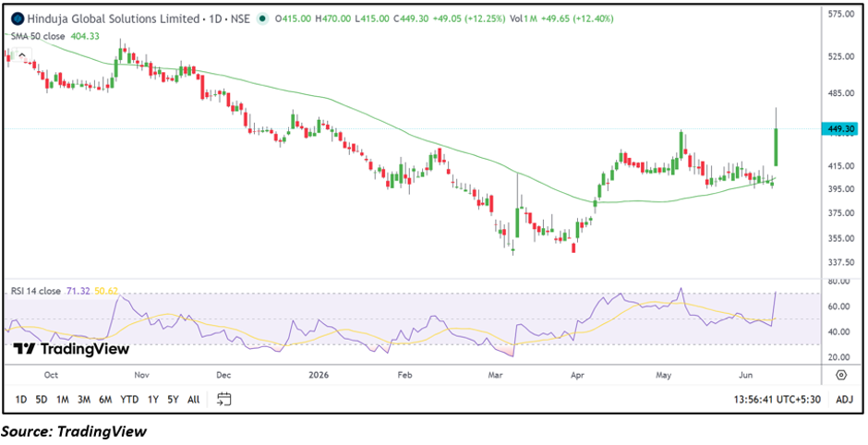Select the 5Y date range

(x=173, y=399)
